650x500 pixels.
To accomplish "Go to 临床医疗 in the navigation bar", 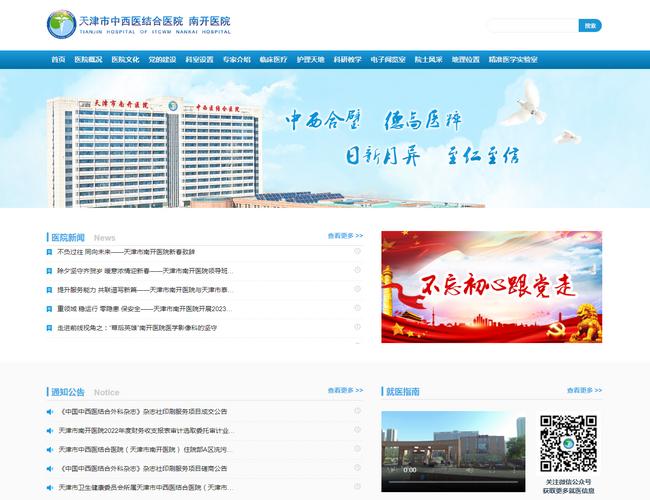I will click(273, 60).
